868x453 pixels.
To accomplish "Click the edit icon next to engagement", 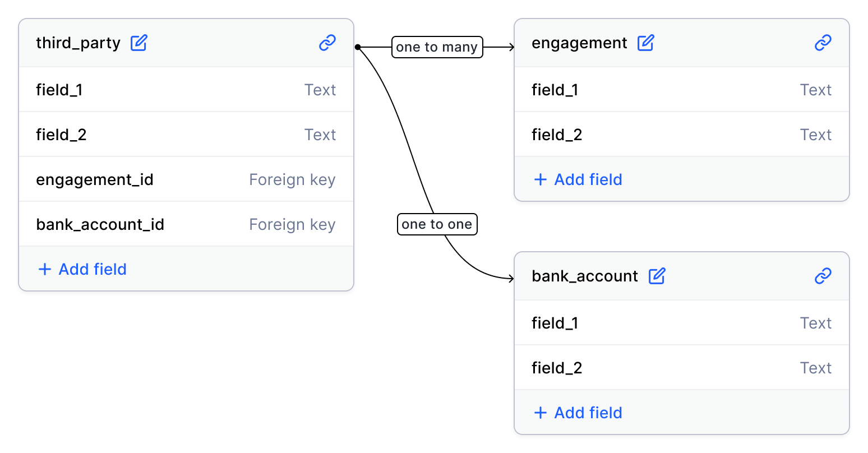I will pos(645,43).
